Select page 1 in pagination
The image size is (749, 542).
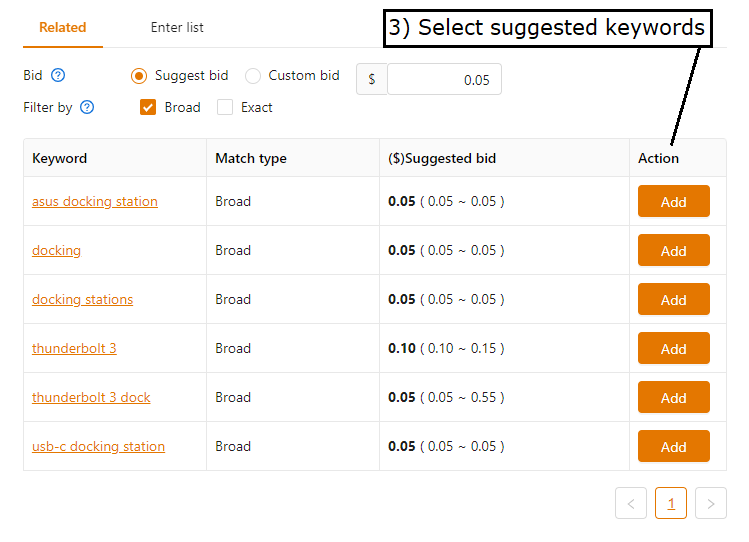point(671,503)
